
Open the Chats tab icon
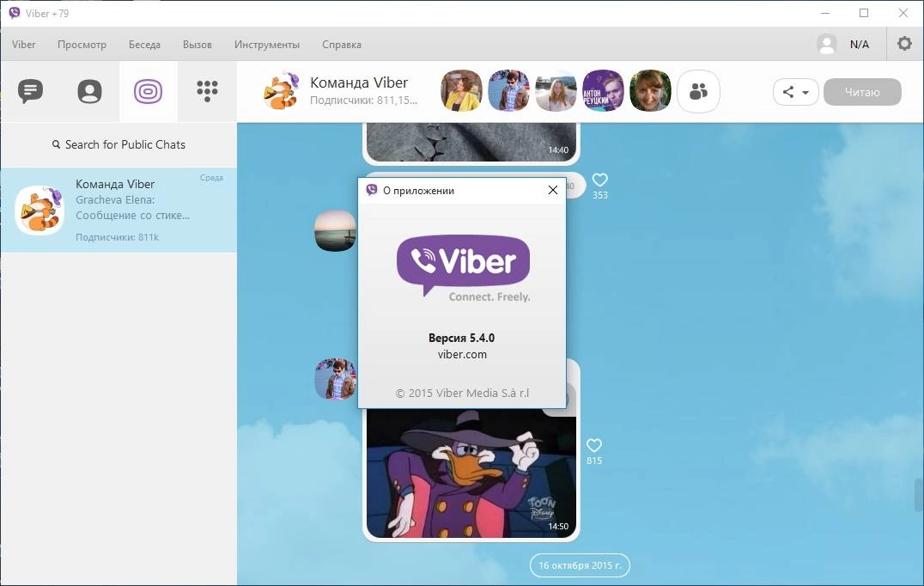(x=30, y=91)
